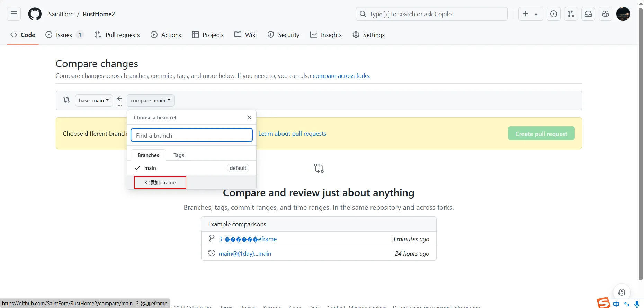This screenshot has height=308, width=644.
Task: Click the user avatar in top right
Action: (623, 14)
